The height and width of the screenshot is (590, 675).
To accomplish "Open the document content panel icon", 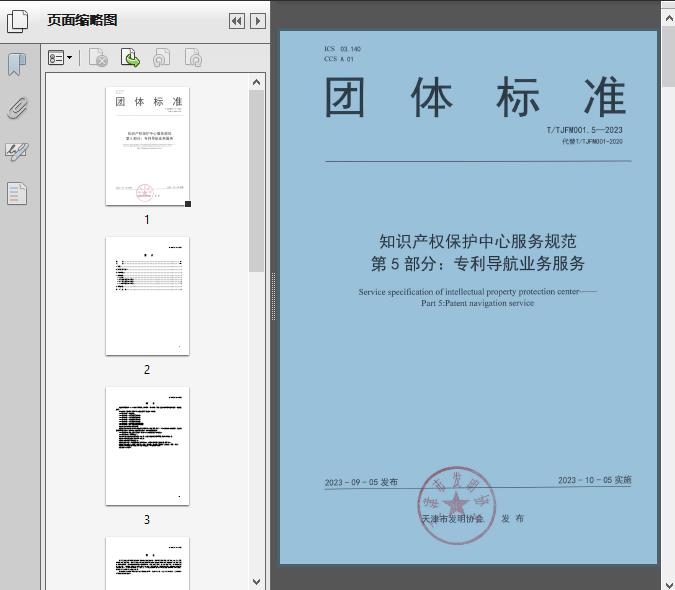I will [x=17, y=194].
